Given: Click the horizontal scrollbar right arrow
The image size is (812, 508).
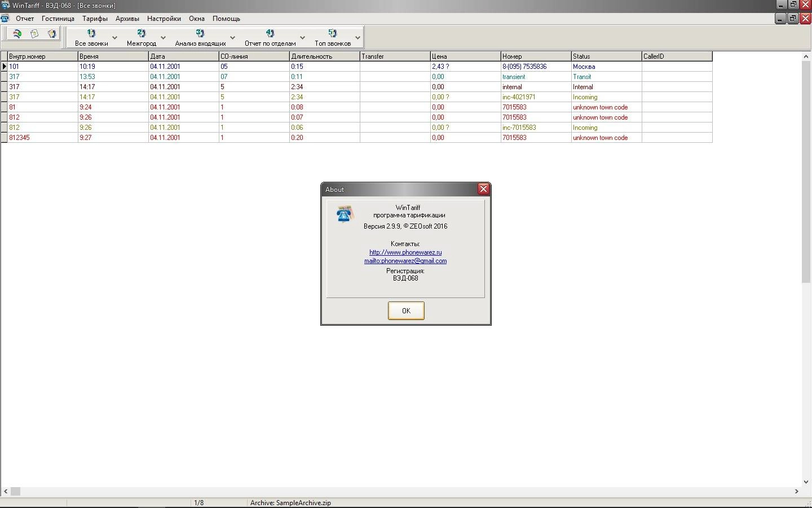Looking at the screenshot, I should (x=796, y=492).
